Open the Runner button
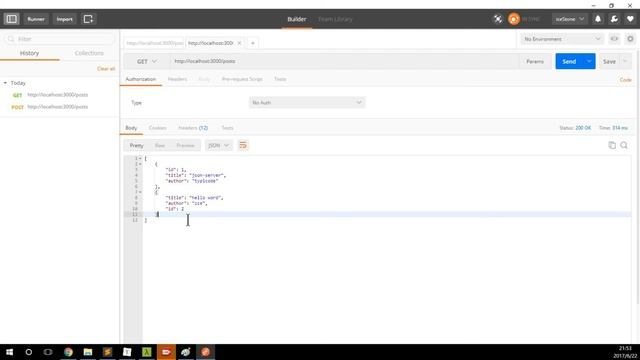Screen dimensions: 640x360 [36, 19]
